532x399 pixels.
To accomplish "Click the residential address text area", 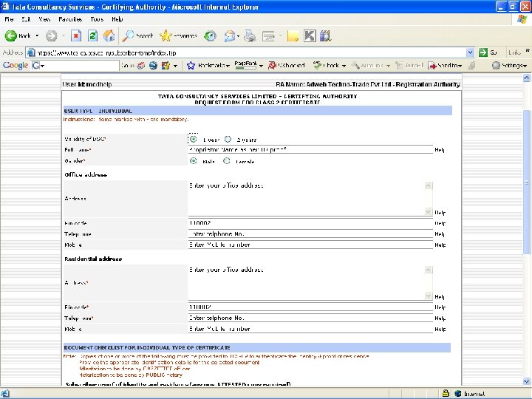I will (x=310, y=282).
